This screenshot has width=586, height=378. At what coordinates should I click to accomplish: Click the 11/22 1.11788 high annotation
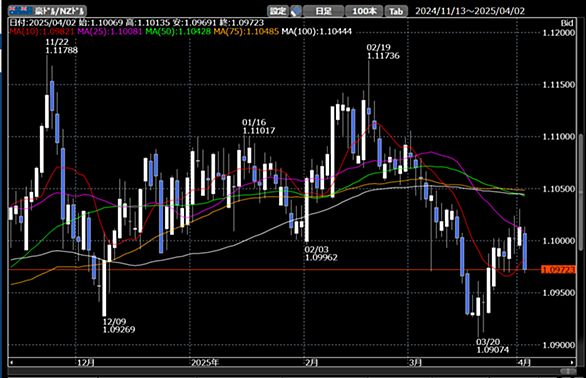(x=62, y=46)
